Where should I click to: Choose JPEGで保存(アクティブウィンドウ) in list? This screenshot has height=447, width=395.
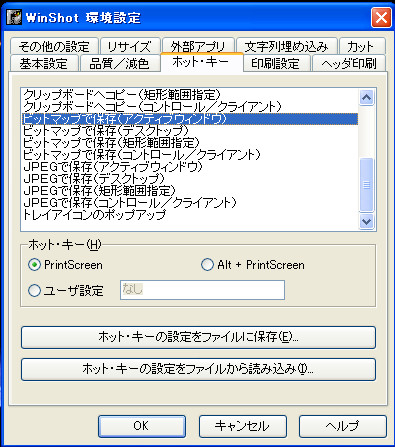[x=190, y=167]
